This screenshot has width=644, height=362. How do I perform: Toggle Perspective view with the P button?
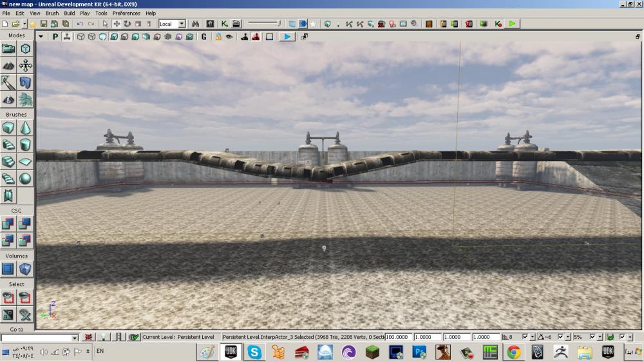(55, 37)
